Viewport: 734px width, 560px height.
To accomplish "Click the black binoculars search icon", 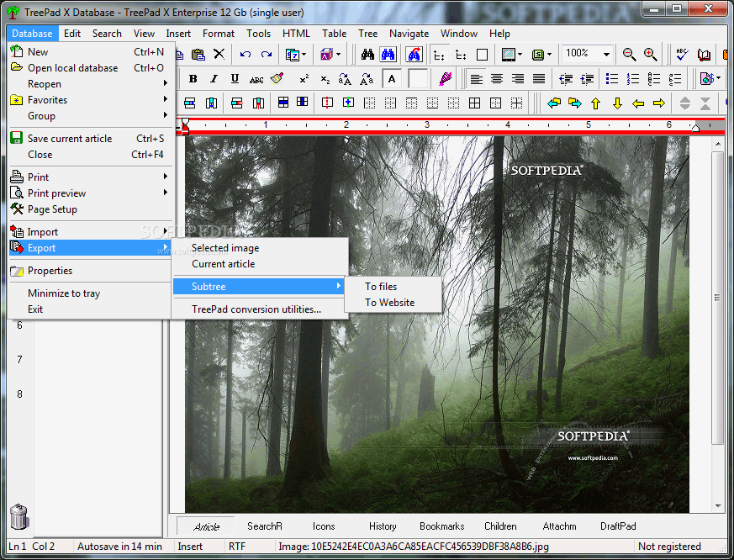I will 367,55.
